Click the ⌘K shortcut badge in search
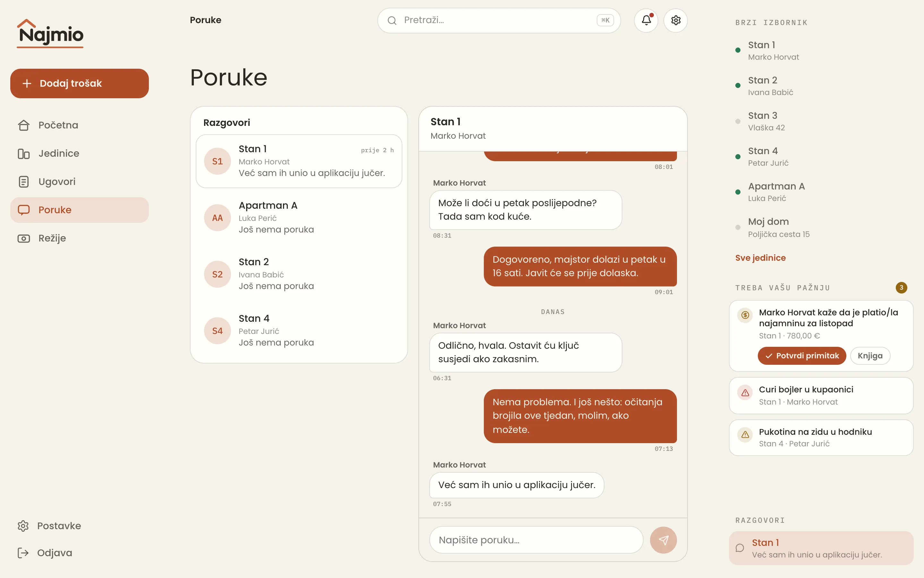The width and height of the screenshot is (924, 578). 605,20
